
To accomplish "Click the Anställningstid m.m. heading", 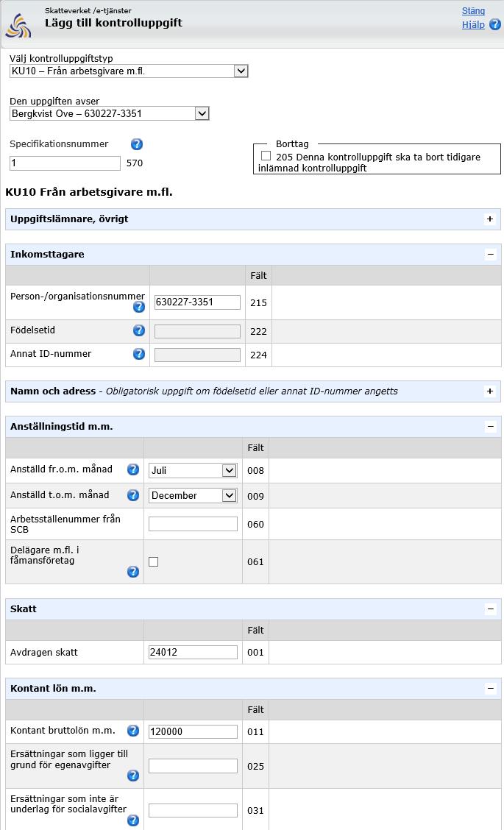I will (61, 426).
